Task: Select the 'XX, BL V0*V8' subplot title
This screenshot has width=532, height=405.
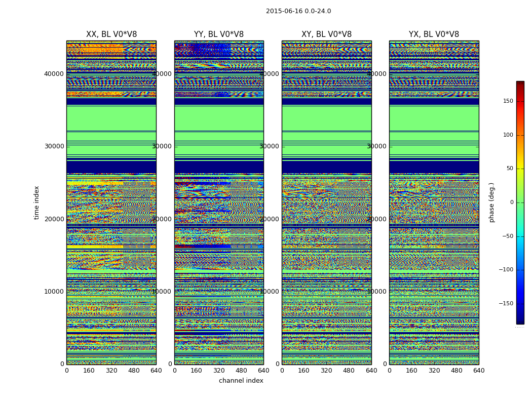Action: click(111, 34)
